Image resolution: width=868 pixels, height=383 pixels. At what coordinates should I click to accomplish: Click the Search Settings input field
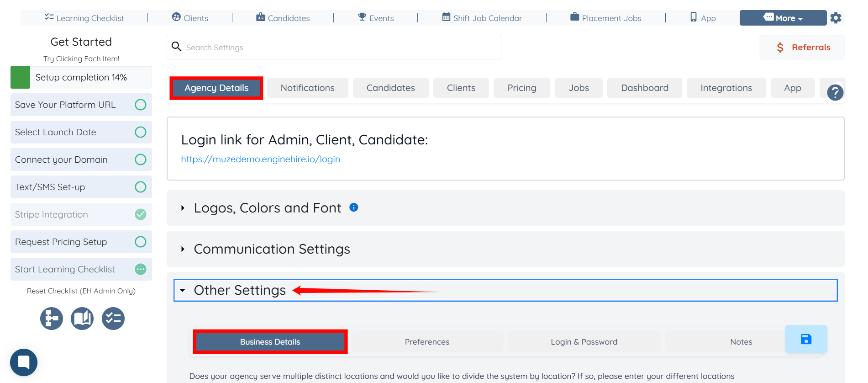[338, 48]
